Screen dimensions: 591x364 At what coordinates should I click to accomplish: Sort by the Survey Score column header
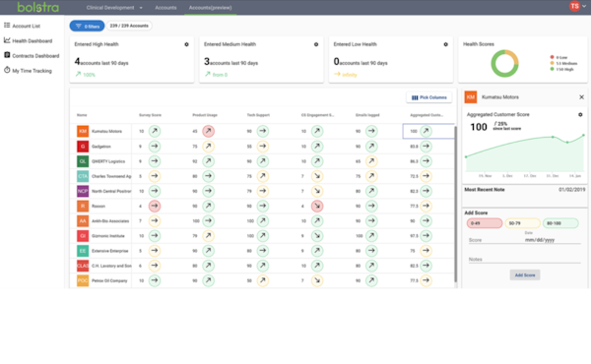[150, 115]
